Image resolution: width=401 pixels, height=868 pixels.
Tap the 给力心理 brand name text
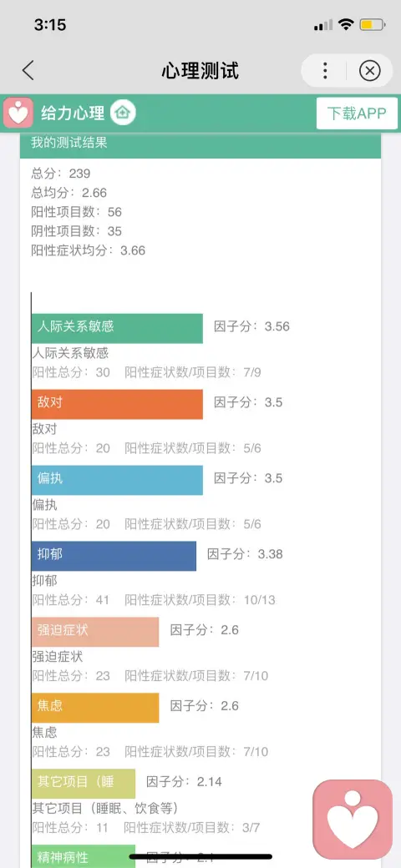73,114
